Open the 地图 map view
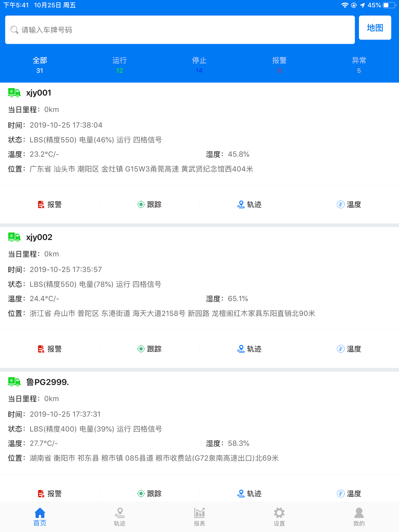Screen dimensions: 399x532 375,28
